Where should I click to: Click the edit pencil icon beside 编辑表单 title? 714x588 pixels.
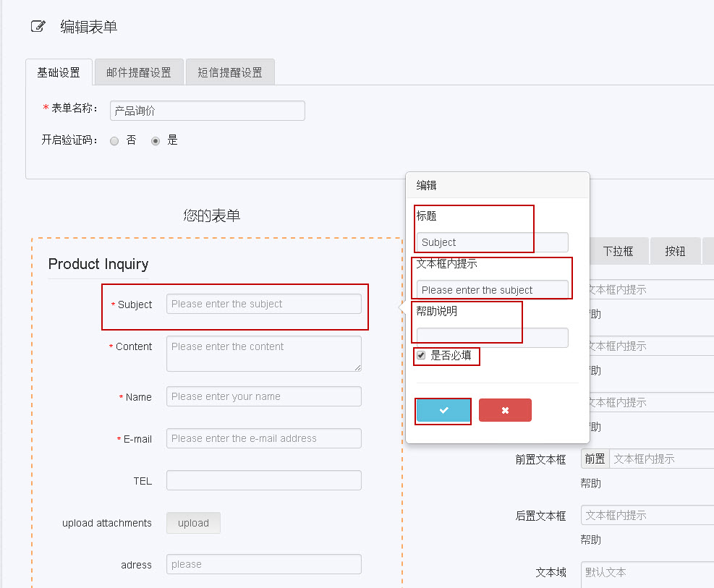[38, 25]
